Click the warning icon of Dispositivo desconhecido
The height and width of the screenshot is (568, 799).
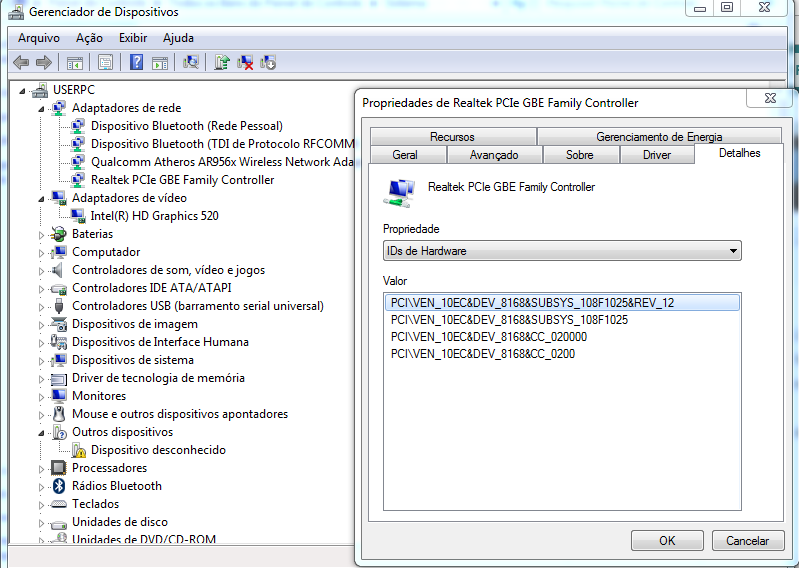(78, 450)
